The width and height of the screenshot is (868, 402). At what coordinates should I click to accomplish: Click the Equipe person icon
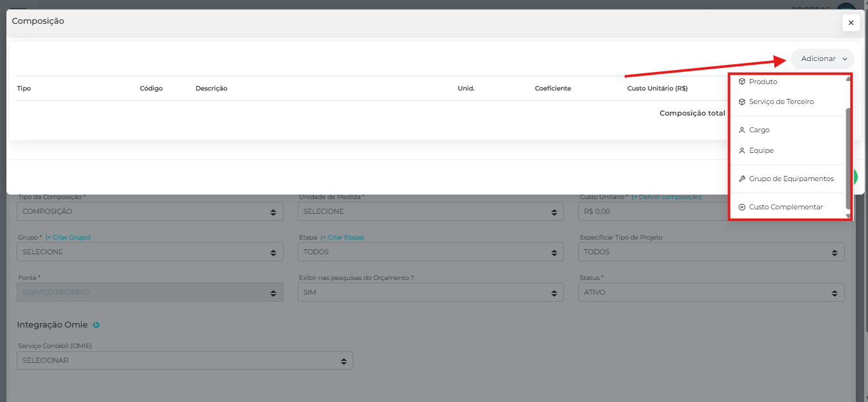tap(742, 150)
